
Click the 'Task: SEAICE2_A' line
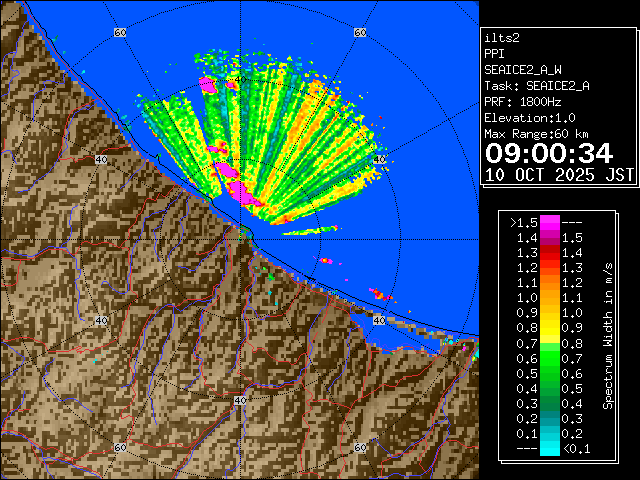pyautogui.click(x=536, y=86)
